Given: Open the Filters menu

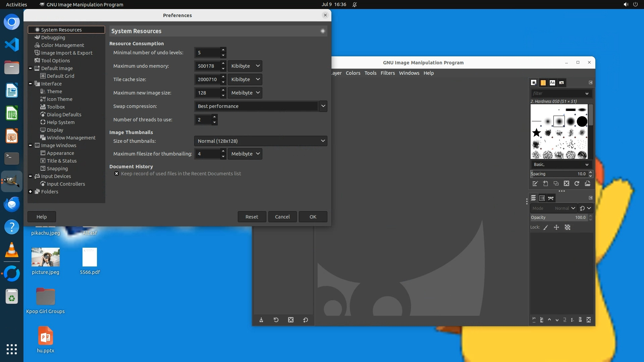Looking at the screenshot, I should pyautogui.click(x=387, y=73).
